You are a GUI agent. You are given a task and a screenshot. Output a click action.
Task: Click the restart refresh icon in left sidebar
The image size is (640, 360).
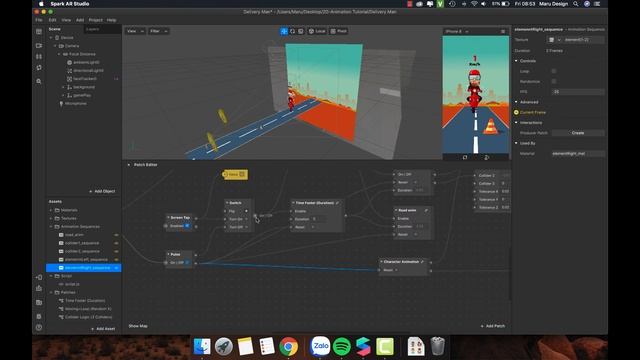(x=39, y=68)
